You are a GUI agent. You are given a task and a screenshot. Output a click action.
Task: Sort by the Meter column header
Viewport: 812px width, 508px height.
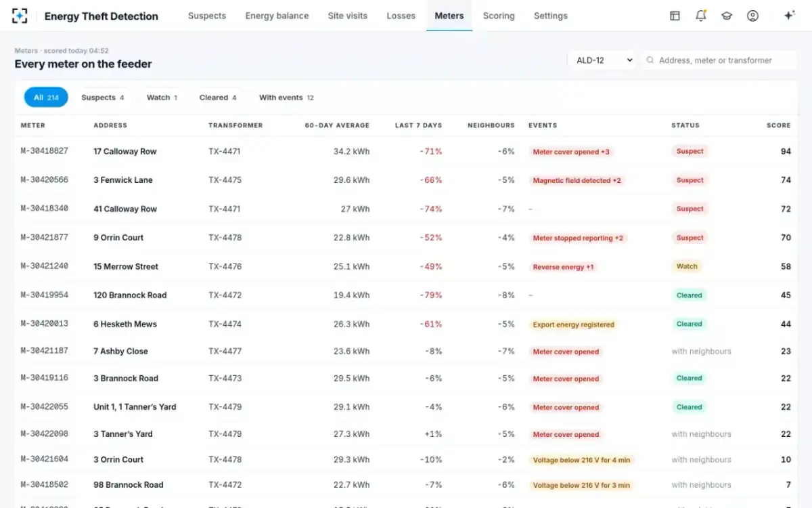click(33, 125)
